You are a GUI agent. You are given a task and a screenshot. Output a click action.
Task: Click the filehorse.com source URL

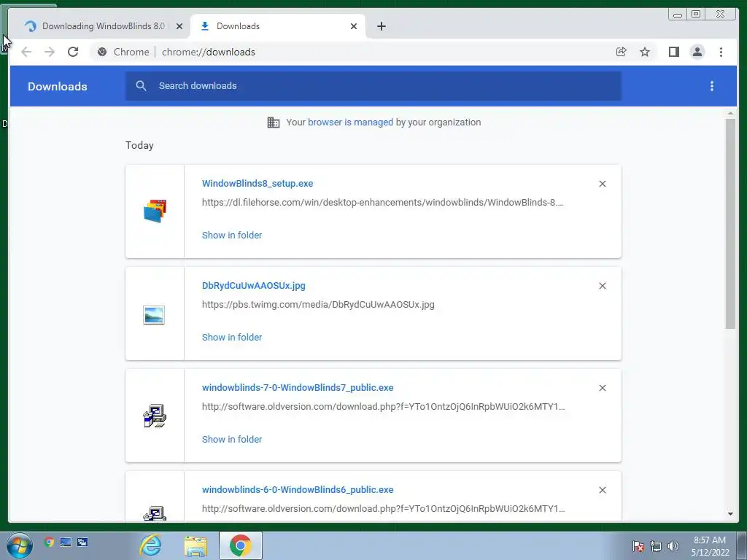click(382, 203)
